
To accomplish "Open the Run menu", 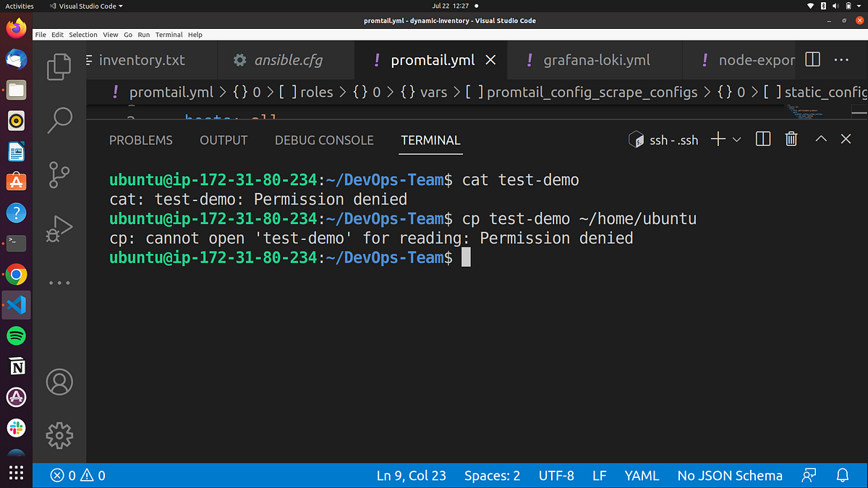I will pyautogui.click(x=143, y=35).
